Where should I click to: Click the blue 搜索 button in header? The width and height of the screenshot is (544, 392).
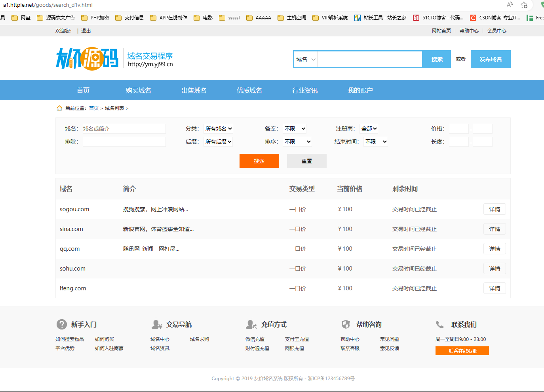(x=437, y=59)
